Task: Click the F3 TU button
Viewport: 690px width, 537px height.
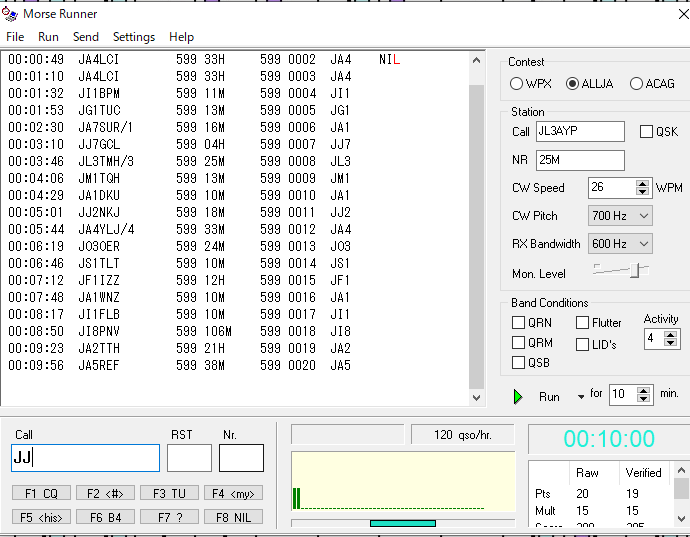Action: (x=169, y=493)
